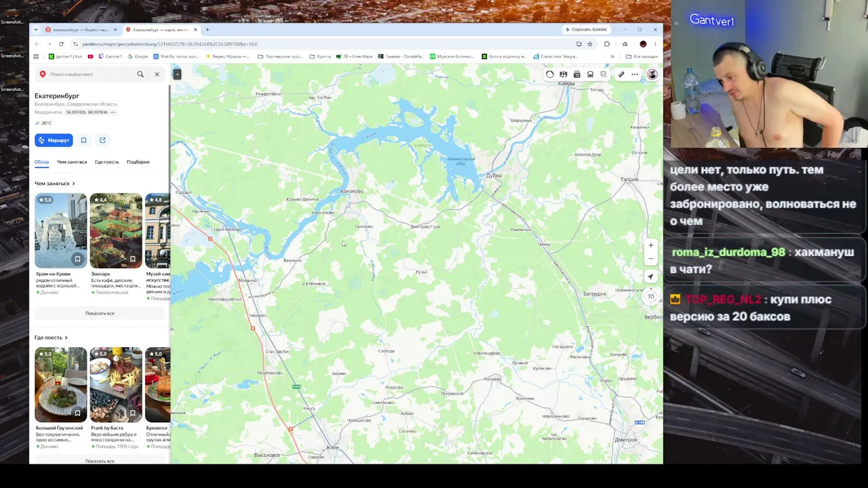Switch to the first Екатеринбург Яндекс tab
The image size is (868, 488).
(x=81, y=30)
